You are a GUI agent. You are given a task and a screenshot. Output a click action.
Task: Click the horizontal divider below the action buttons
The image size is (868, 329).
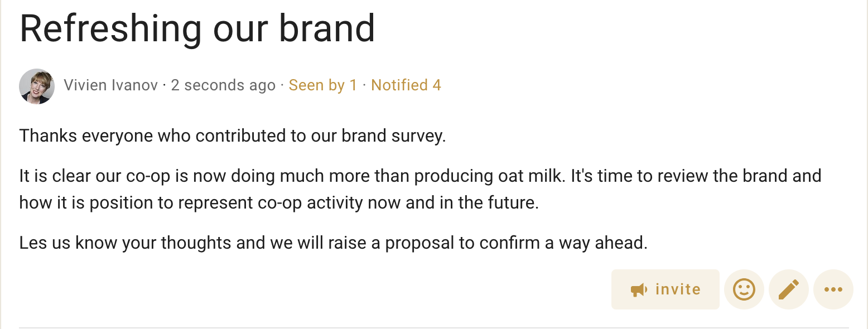pos(434,328)
